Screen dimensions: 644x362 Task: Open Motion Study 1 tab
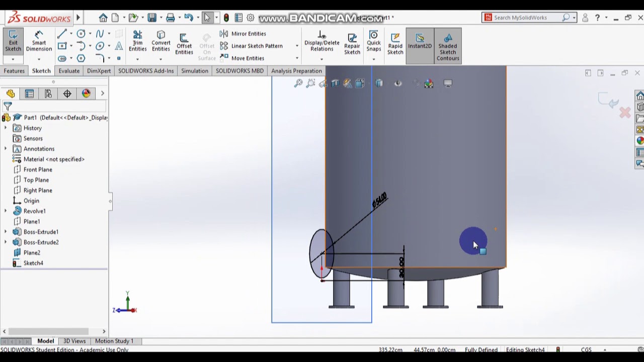[x=114, y=341]
